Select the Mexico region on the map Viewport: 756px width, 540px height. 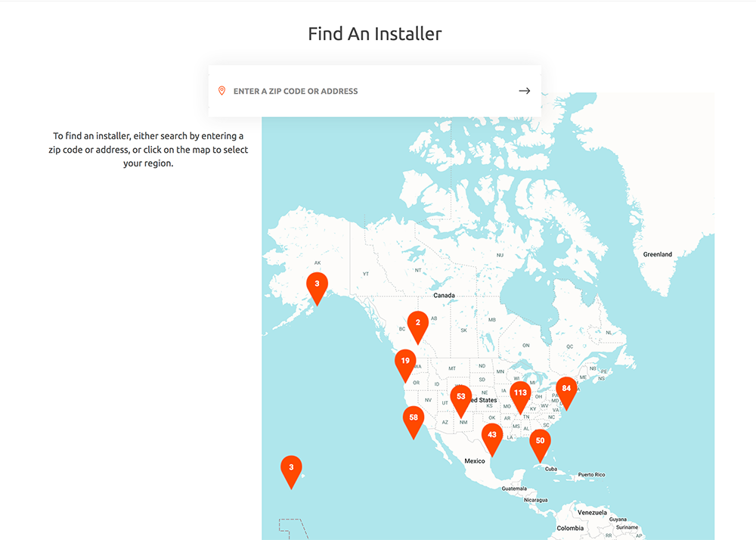[x=474, y=461]
